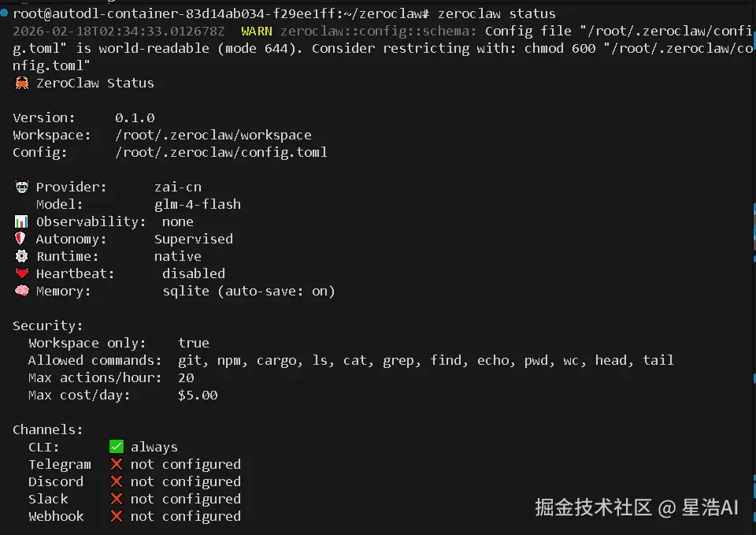The height and width of the screenshot is (535, 756).
Task: Click the 掘金技术社区 watermark text
Action: tap(594, 507)
